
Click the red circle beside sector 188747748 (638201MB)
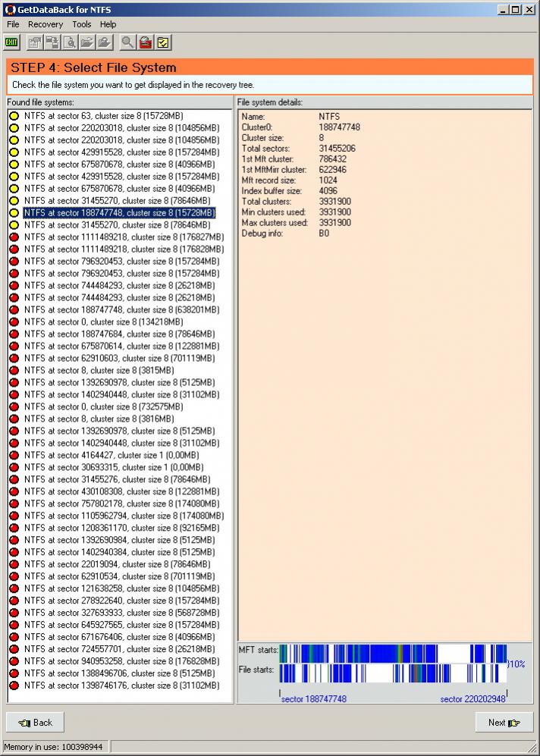pyautogui.click(x=14, y=309)
